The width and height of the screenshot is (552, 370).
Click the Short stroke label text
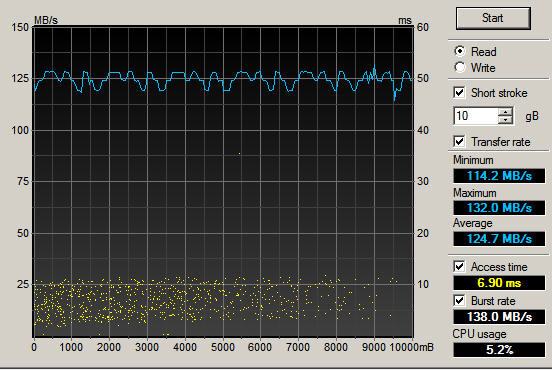tap(499, 93)
